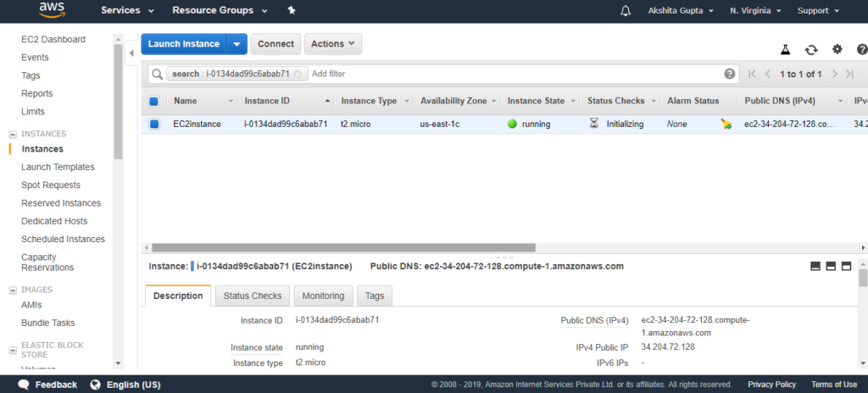Open the Actions dropdown

pyautogui.click(x=332, y=44)
